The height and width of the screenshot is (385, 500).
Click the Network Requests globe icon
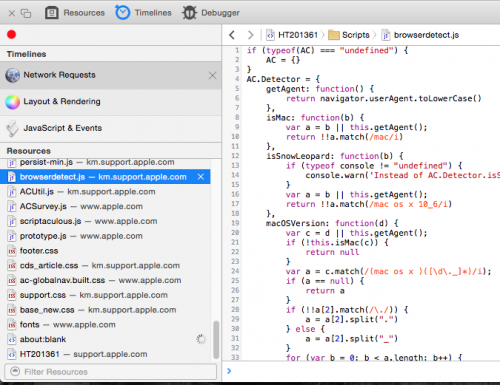pos(13,75)
